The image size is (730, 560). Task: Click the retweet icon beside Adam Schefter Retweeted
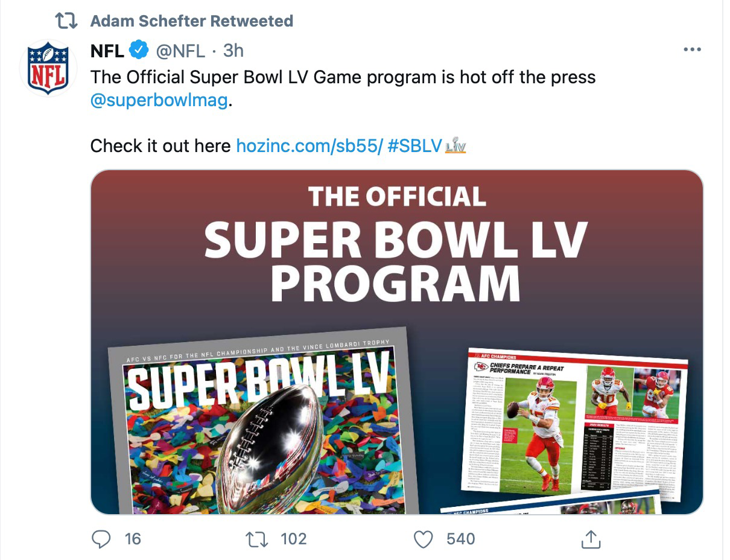(66, 21)
